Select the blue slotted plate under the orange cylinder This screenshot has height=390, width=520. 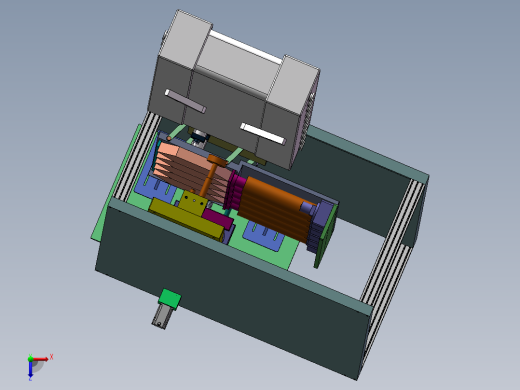(263, 237)
